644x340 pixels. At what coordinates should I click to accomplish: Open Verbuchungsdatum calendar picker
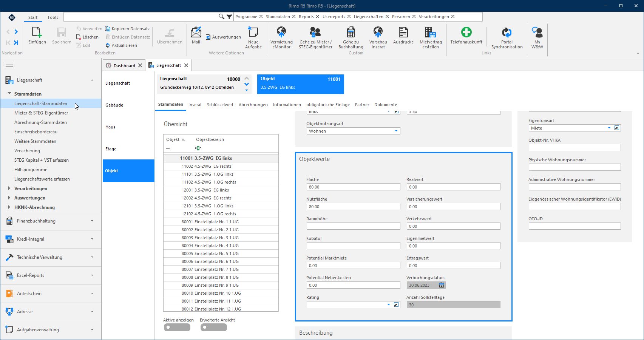tap(441, 285)
